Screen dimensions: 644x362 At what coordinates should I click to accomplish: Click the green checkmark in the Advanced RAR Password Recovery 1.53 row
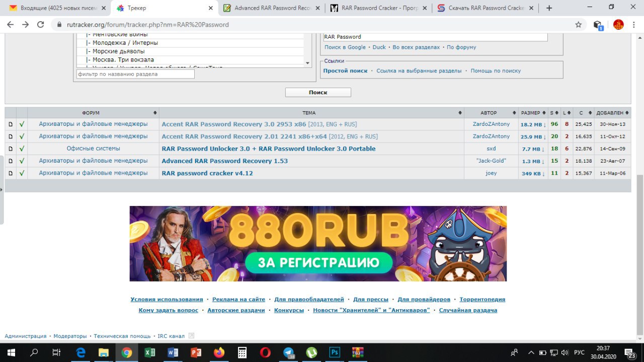(x=22, y=161)
